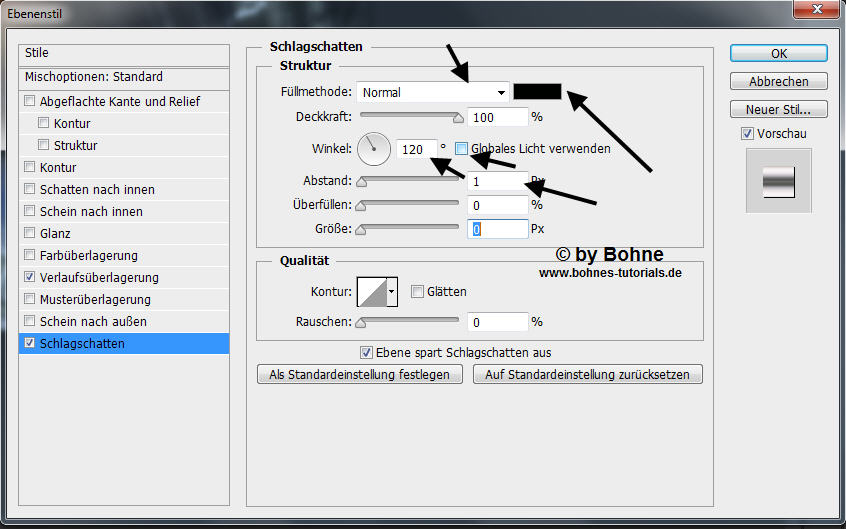
Task: Open the black shadow color swatch
Action: [537, 91]
